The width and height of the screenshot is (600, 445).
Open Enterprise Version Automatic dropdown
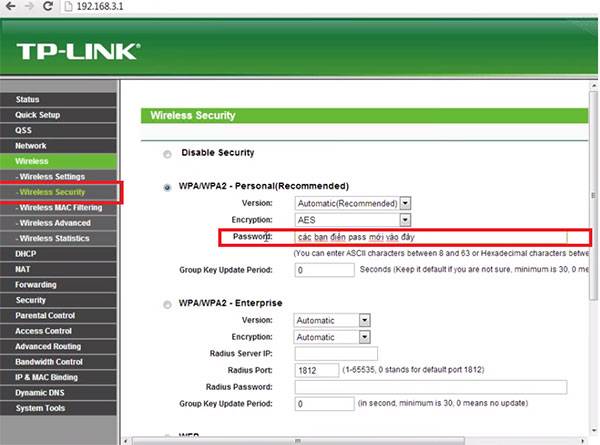332,320
